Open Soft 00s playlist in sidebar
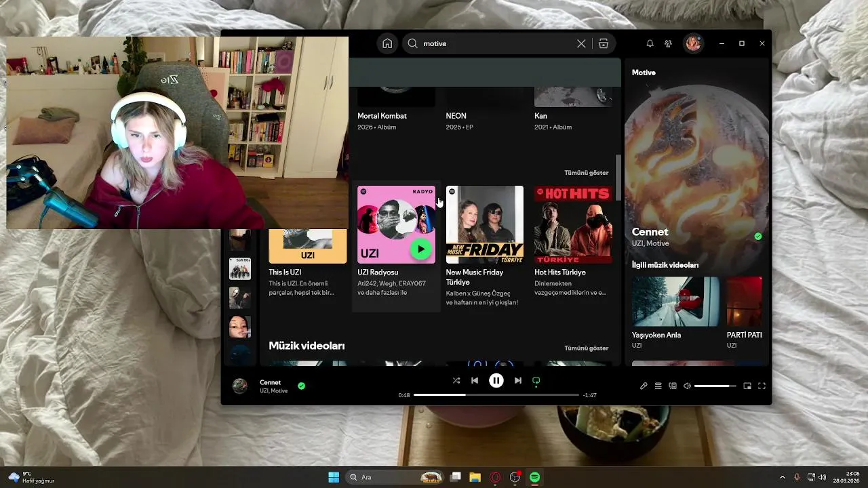 (240, 269)
